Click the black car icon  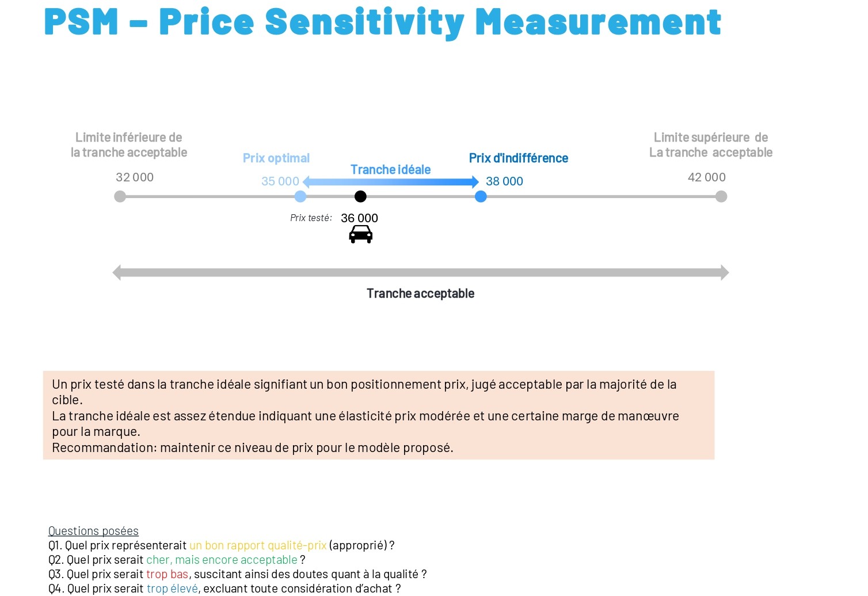(x=361, y=234)
